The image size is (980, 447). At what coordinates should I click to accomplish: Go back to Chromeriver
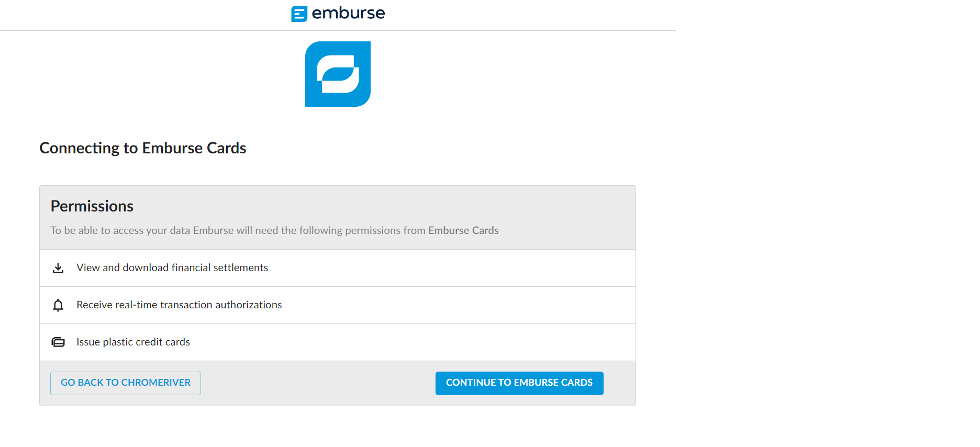pyautogui.click(x=126, y=383)
